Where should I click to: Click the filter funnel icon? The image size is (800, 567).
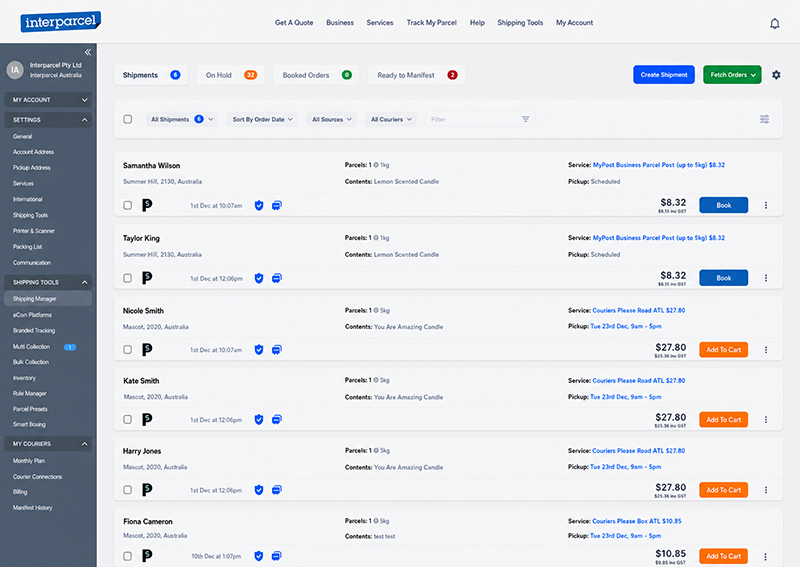click(526, 119)
